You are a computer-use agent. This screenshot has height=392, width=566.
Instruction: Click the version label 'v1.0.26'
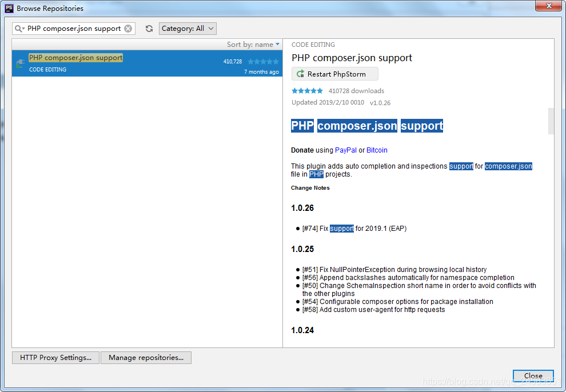(380, 103)
